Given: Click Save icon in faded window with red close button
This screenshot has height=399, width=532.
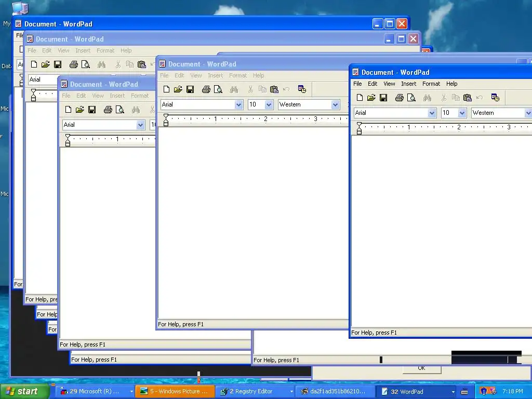Looking at the screenshot, I should [58, 64].
